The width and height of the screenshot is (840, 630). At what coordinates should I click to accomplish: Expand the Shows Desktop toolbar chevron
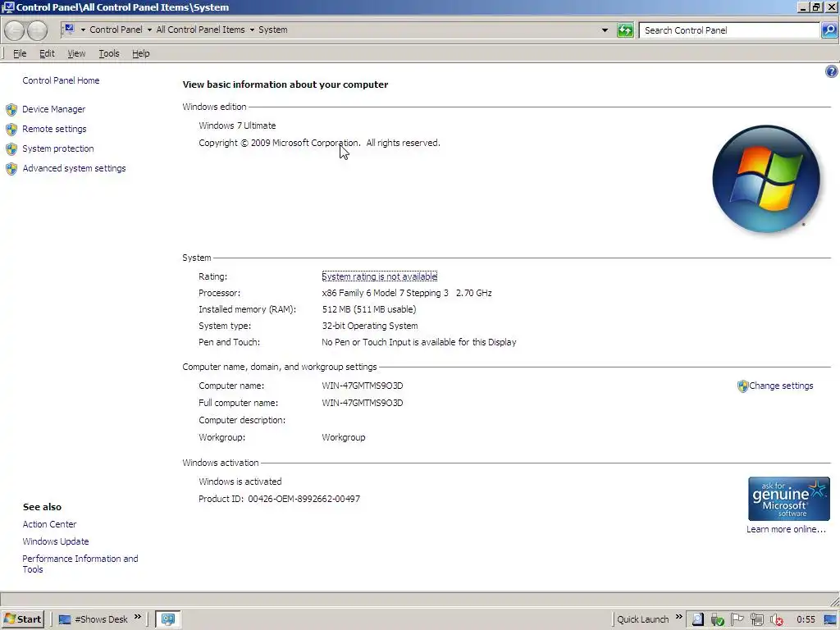tap(138, 617)
